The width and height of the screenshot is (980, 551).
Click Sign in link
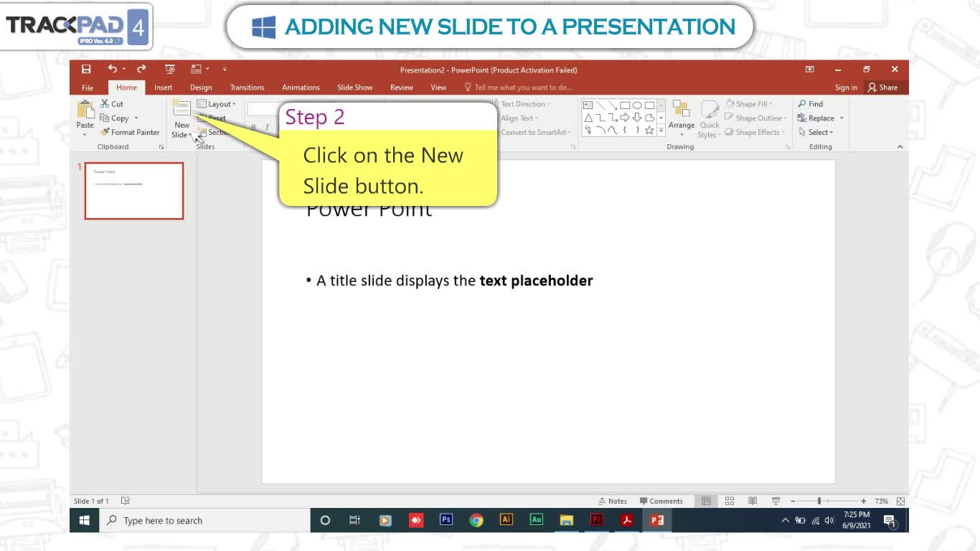click(x=846, y=88)
